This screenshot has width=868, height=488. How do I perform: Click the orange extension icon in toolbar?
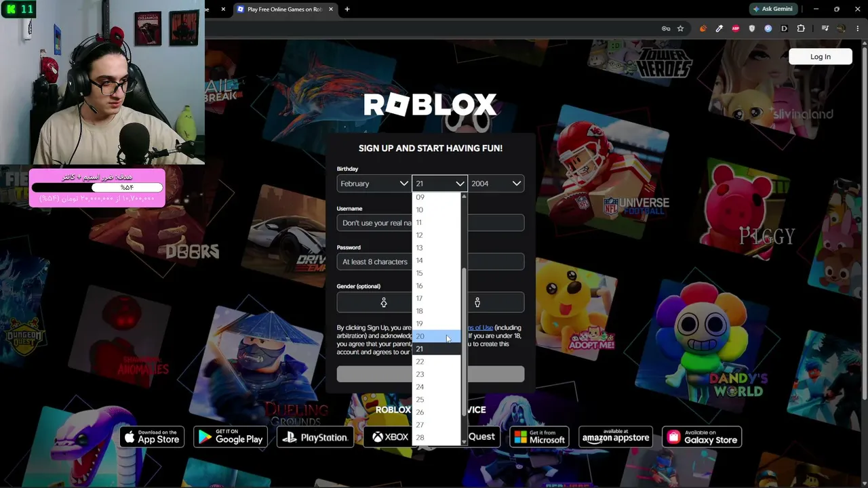coord(703,28)
